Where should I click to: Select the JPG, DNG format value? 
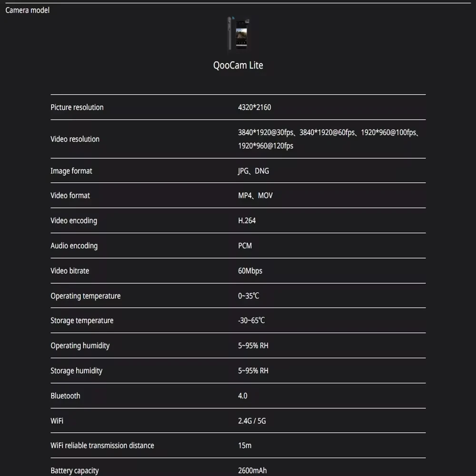(x=254, y=171)
